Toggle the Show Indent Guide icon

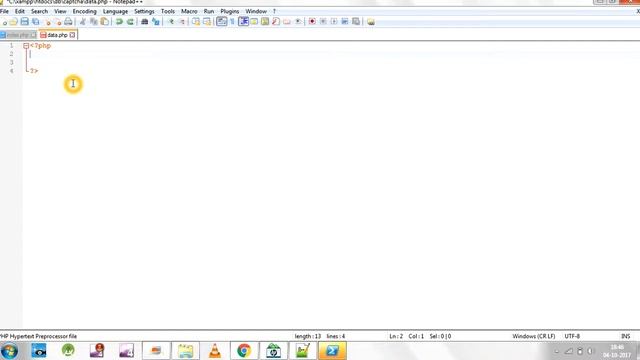244,22
